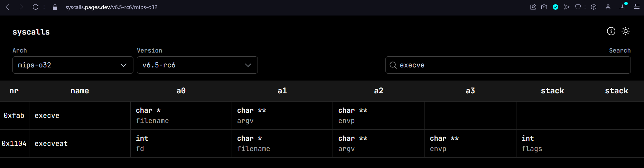The image size is (644, 168).
Task: Click the address bar URL
Action: [111, 7]
